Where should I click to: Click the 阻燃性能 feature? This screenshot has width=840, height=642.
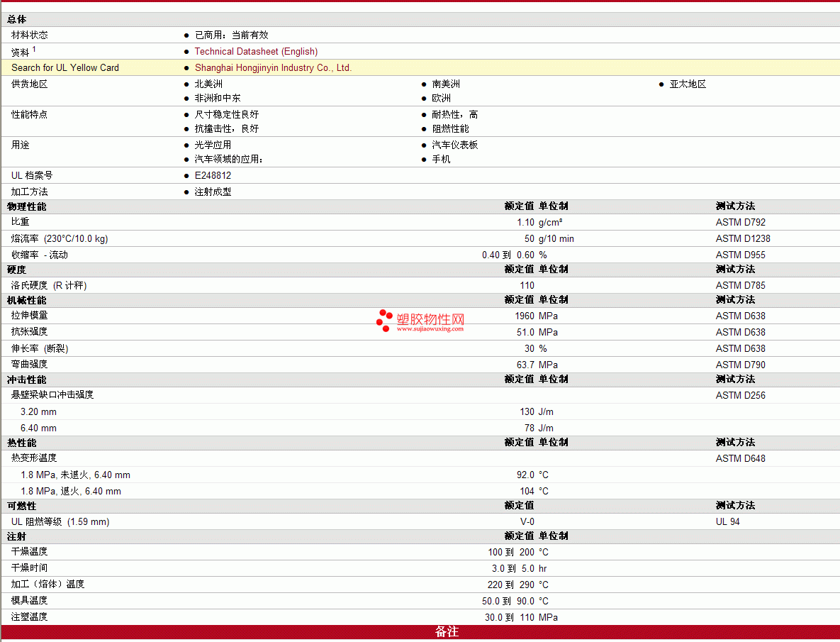point(451,128)
